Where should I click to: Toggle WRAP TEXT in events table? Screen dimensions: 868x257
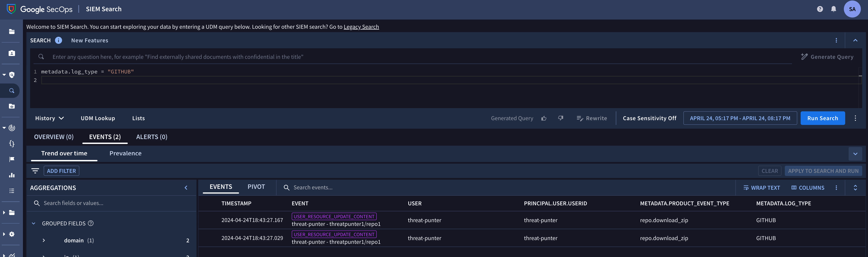761,188
